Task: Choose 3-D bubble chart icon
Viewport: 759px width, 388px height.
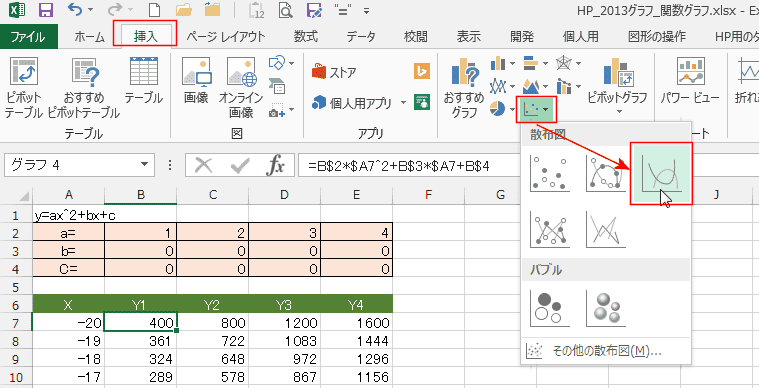Action: pos(606,308)
